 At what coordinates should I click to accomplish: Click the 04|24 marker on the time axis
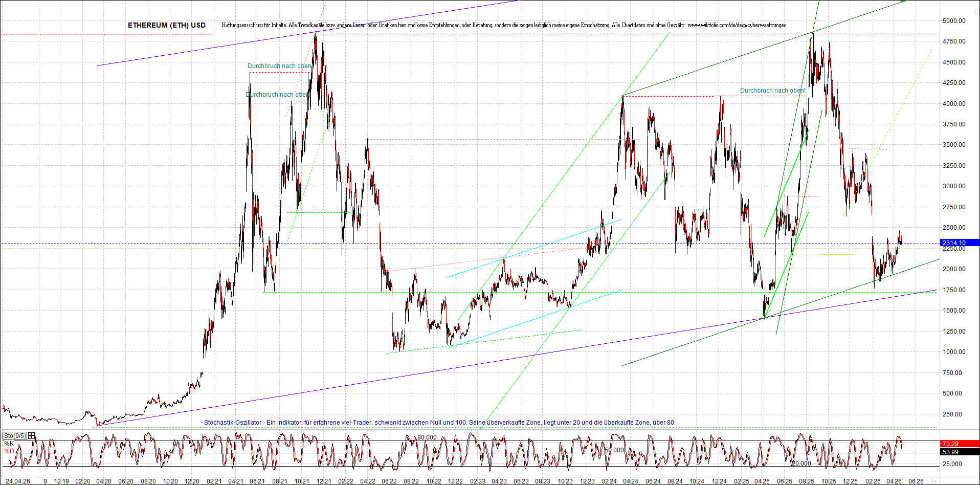pos(630,481)
